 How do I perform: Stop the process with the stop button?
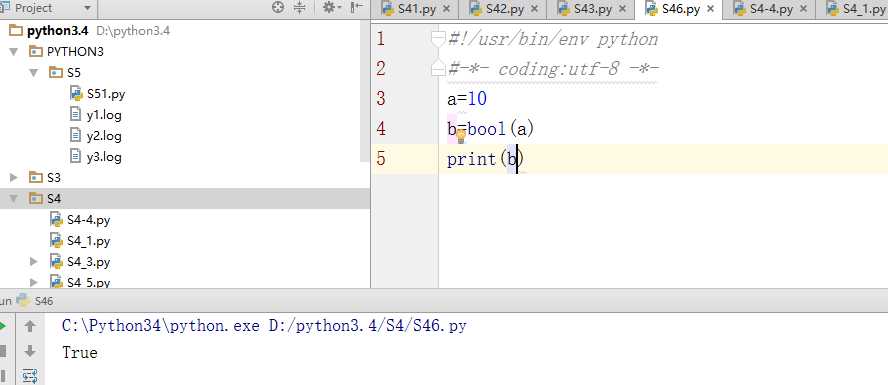click(3, 352)
